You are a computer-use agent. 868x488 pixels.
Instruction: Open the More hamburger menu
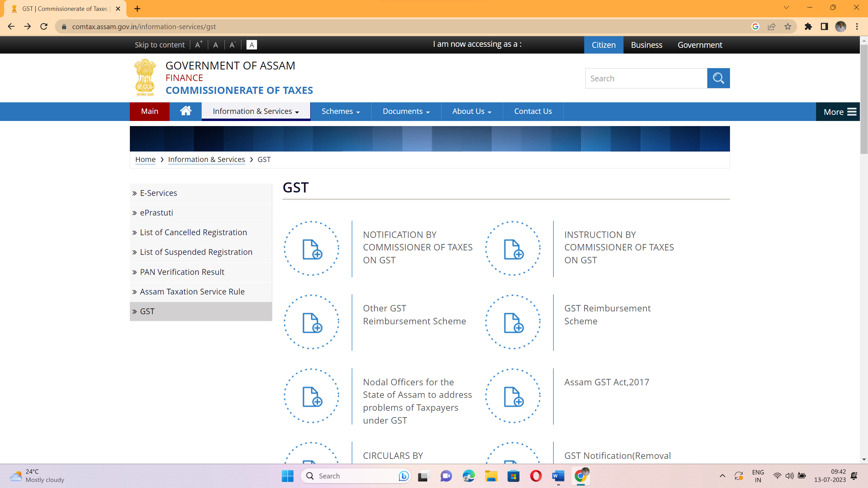pos(840,112)
